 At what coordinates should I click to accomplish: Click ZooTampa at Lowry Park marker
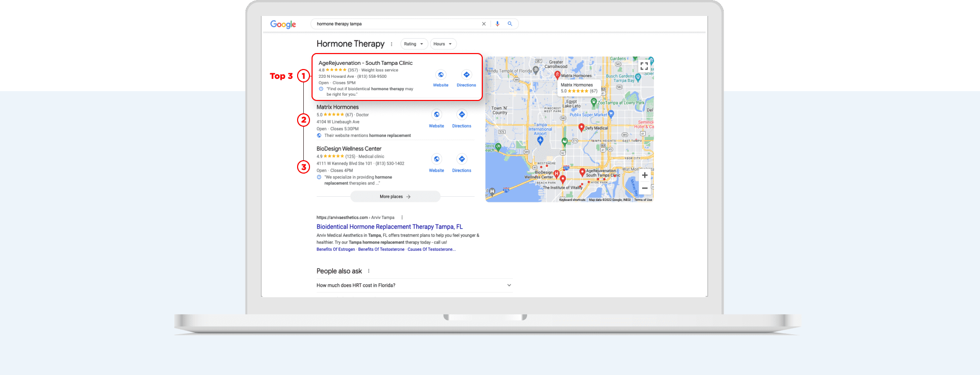point(594,102)
